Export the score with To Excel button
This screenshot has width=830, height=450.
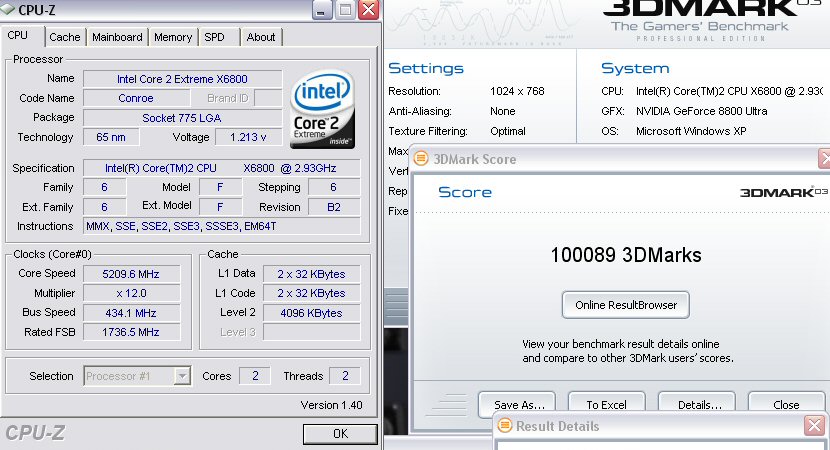pos(607,404)
